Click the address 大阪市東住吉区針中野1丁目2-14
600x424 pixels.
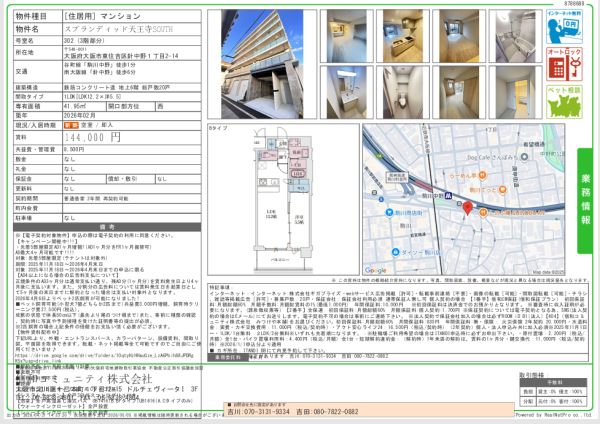point(121,56)
